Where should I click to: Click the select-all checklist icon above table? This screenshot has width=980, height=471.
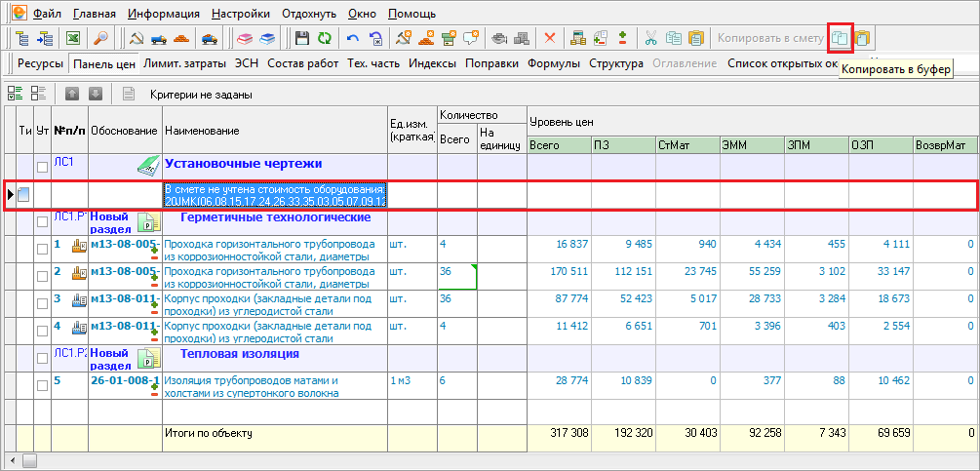click(15, 95)
